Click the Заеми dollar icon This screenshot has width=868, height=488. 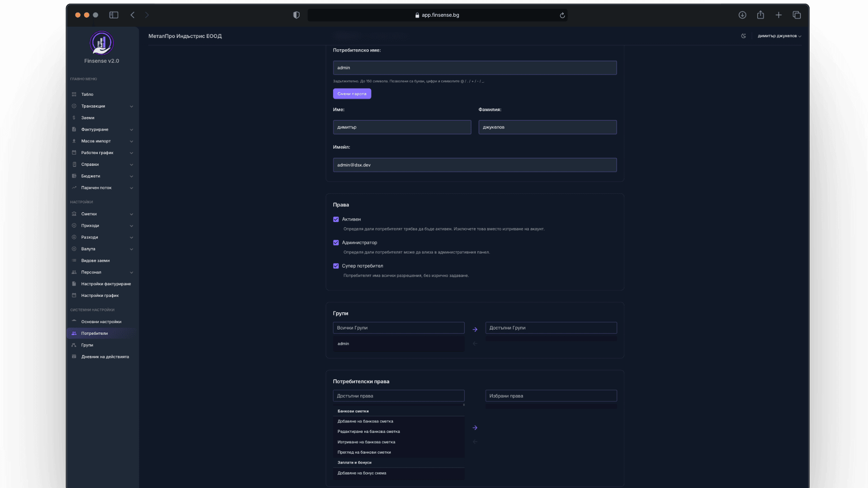point(74,118)
